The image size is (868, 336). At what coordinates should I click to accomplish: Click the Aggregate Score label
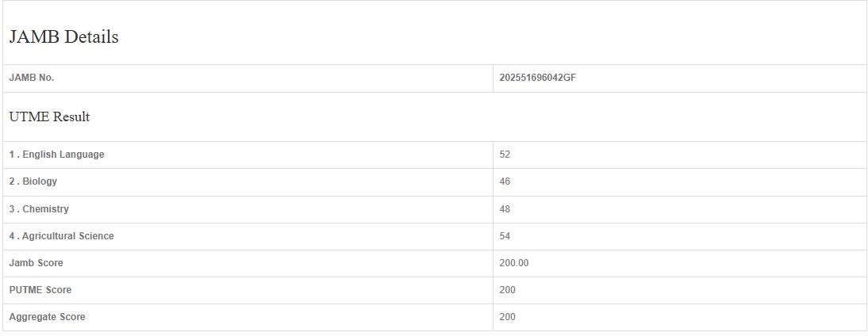(x=47, y=317)
